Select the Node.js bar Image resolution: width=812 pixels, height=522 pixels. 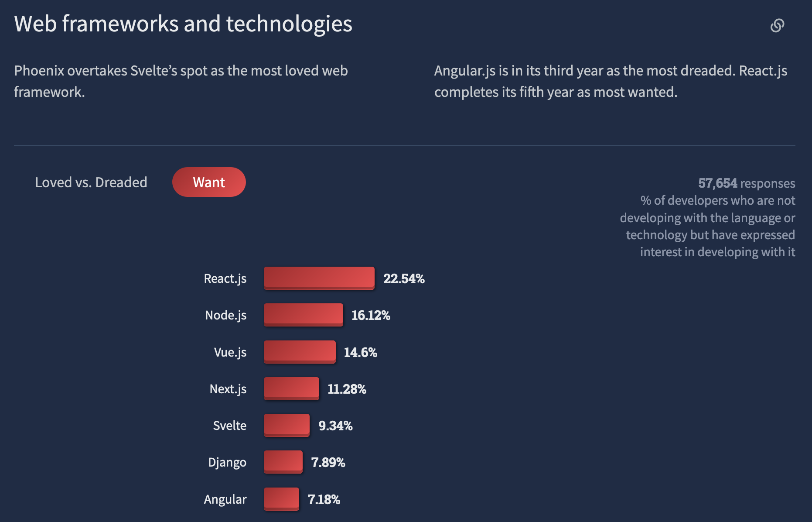pyautogui.click(x=304, y=315)
